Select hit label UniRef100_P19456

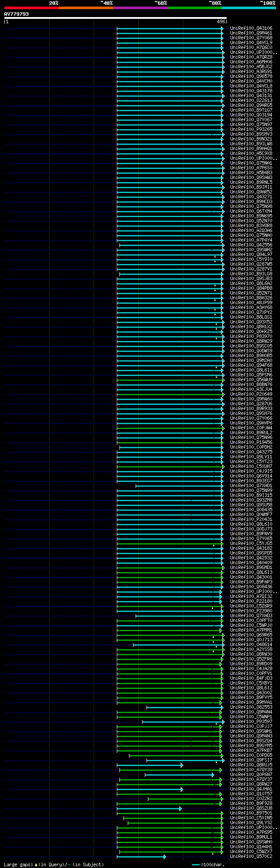point(251,443)
